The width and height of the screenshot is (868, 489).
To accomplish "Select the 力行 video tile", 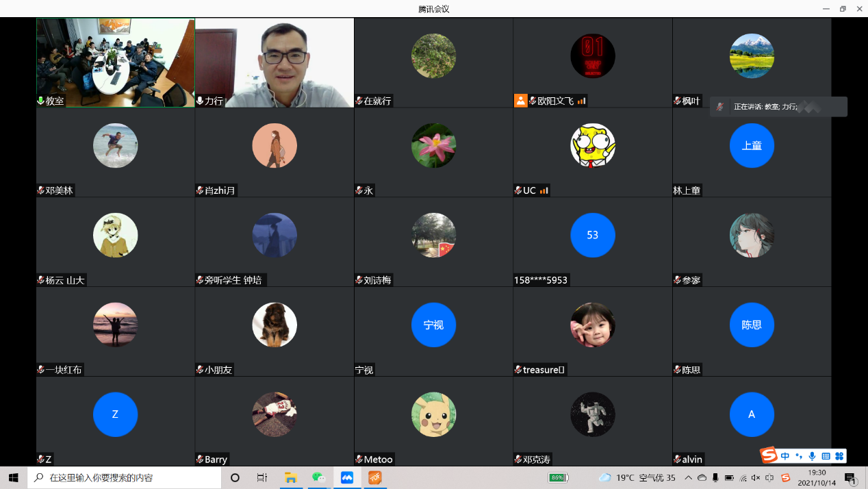I will point(275,62).
